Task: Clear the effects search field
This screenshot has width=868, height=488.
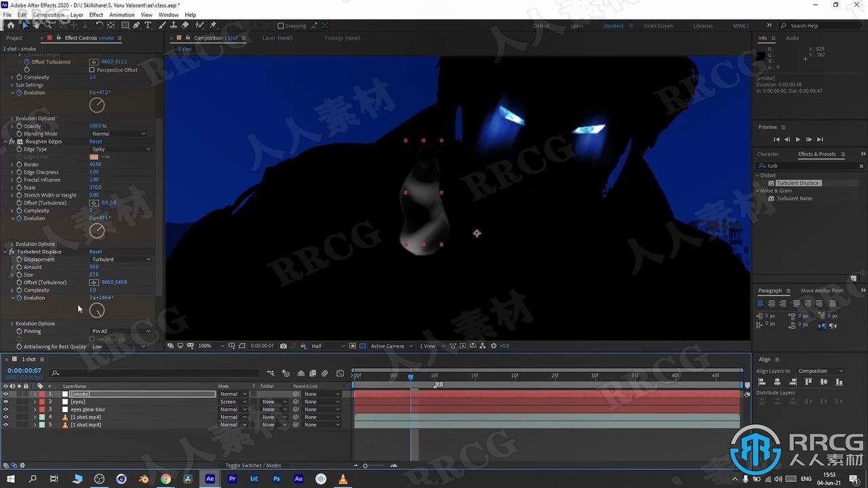Action: click(861, 166)
